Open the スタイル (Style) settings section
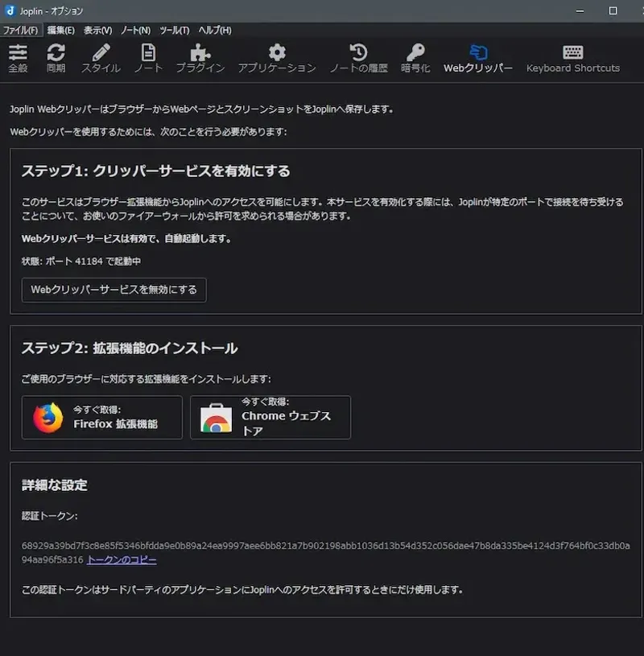 (x=101, y=58)
